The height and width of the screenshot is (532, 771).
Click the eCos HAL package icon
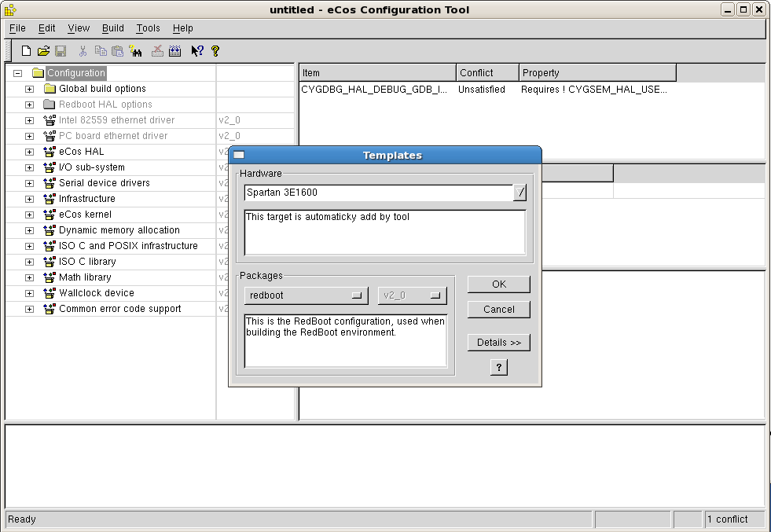[x=50, y=152]
